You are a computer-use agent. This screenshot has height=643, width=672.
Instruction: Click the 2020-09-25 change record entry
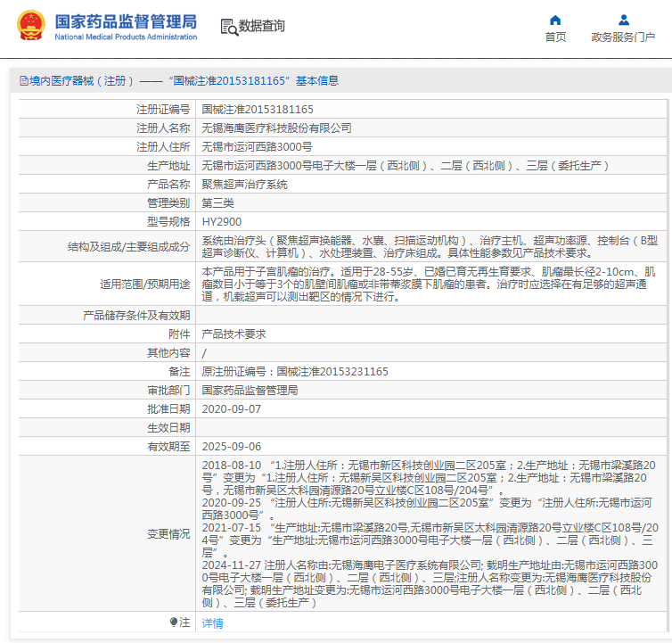(427, 508)
